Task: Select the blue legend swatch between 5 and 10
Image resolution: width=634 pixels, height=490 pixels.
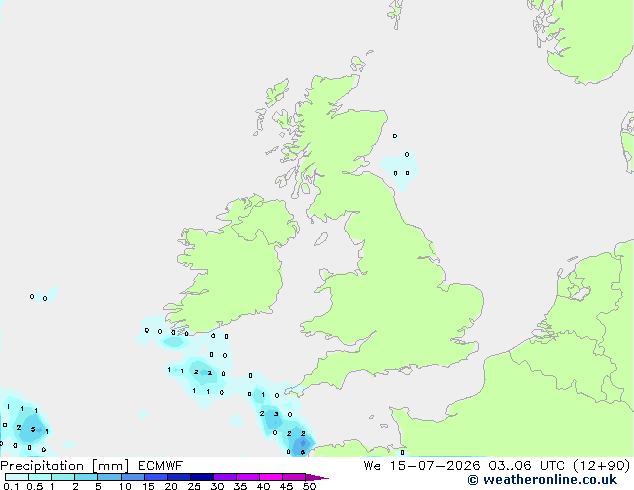Action: click(x=109, y=477)
